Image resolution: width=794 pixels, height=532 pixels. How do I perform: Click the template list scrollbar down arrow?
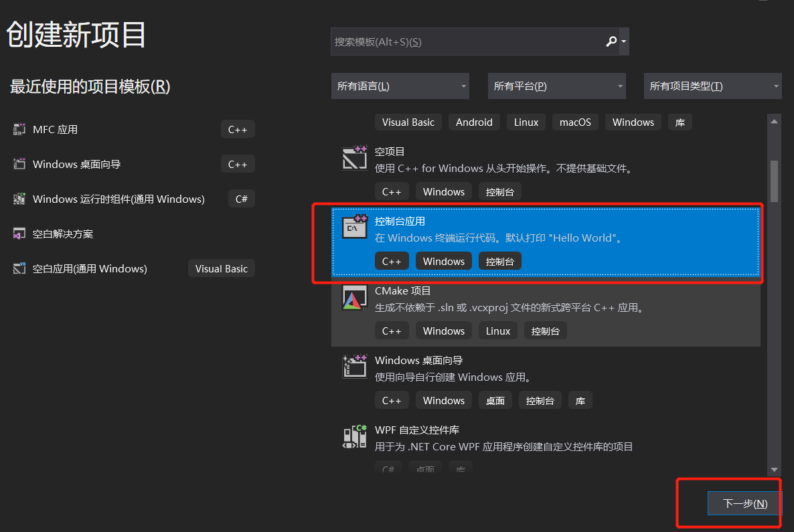[x=774, y=469]
